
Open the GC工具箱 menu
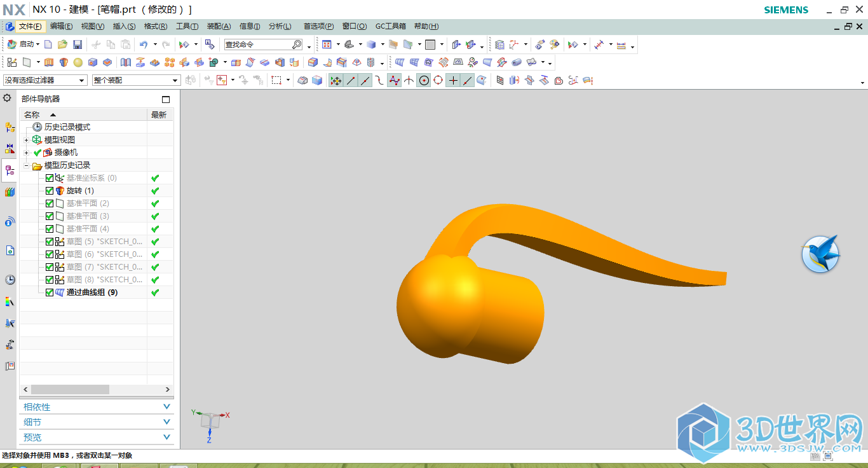[390, 26]
